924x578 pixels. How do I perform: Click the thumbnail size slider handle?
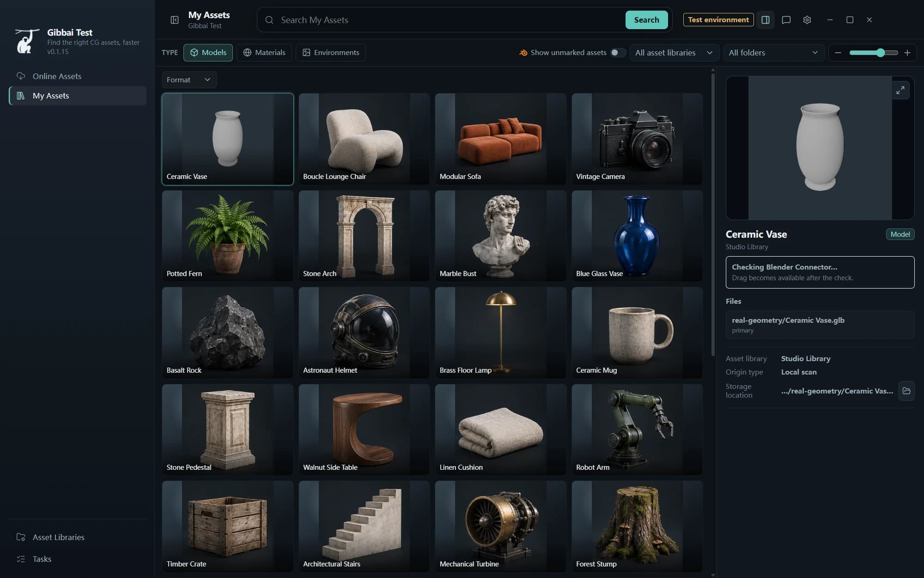(881, 53)
